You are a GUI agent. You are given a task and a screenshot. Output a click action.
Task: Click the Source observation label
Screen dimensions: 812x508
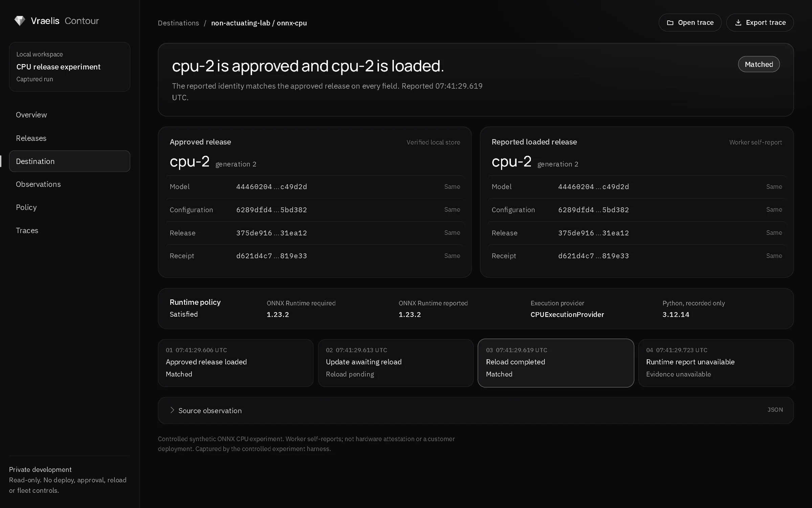pyautogui.click(x=210, y=410)
